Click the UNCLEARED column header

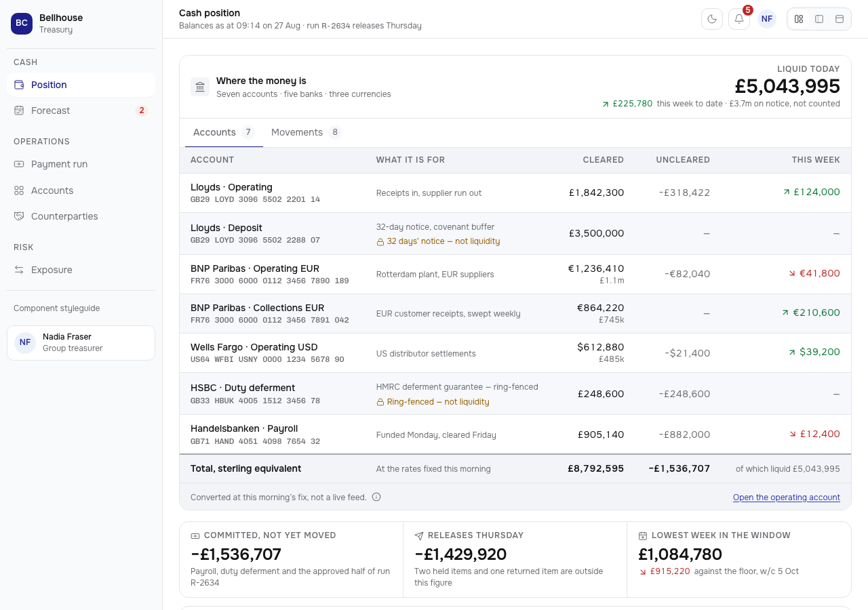point(683,160)
